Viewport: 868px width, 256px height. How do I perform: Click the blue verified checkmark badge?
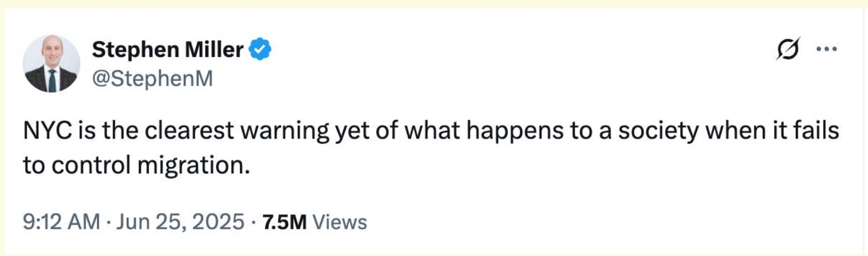[260, 49]
